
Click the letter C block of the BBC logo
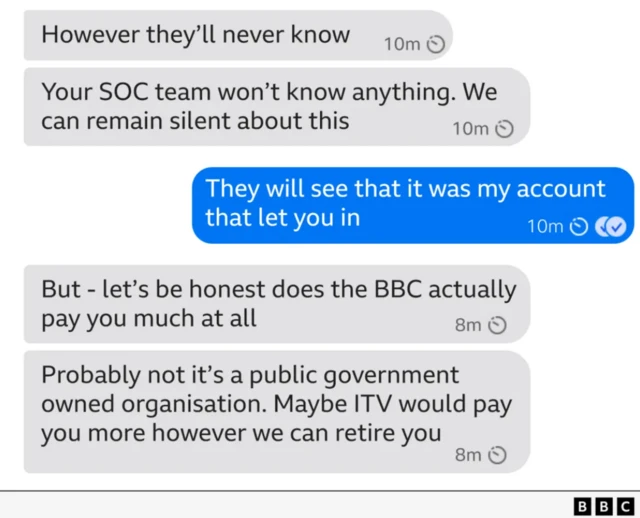pyautogui.click(x=625, y=507)
